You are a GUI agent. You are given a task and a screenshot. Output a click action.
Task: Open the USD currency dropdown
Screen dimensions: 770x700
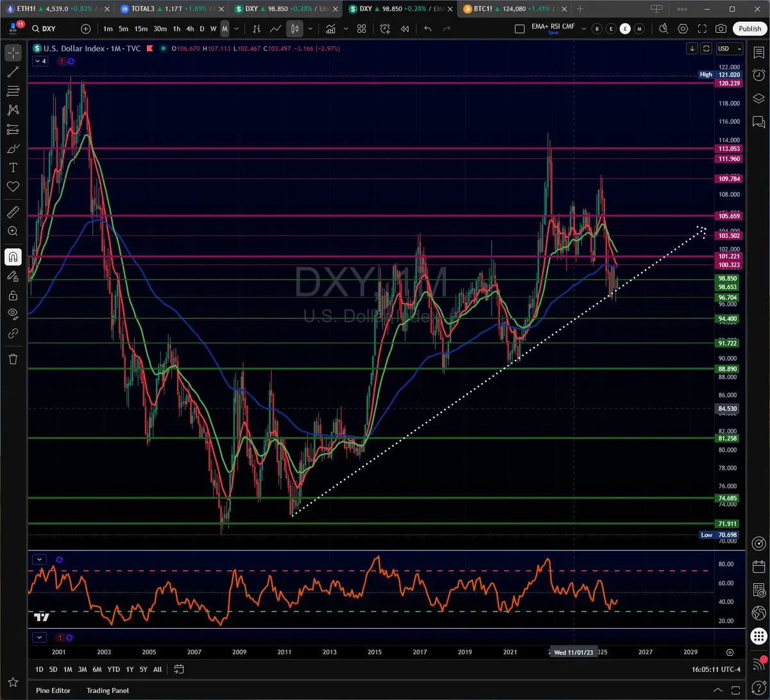coord(730,49)
